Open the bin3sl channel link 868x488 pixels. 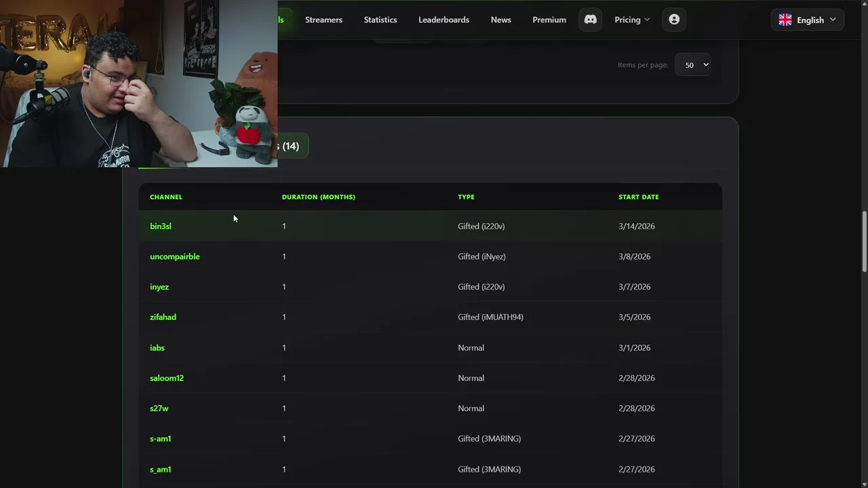[161, 226]
